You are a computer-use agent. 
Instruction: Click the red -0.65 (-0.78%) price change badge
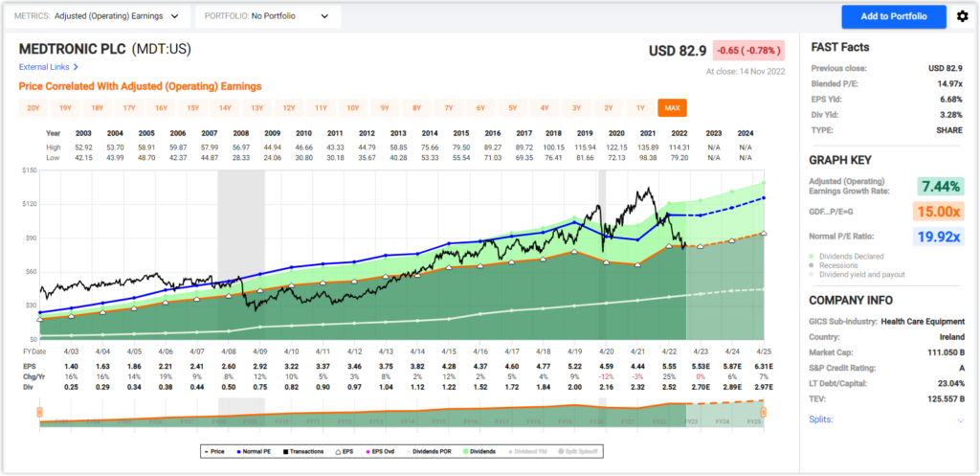point(748,50)
